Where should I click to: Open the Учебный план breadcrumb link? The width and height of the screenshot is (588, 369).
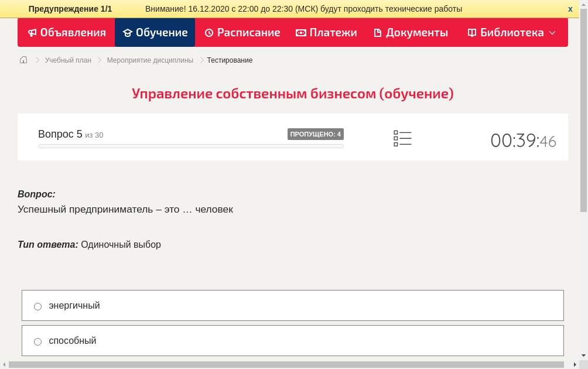click(67, 60)
